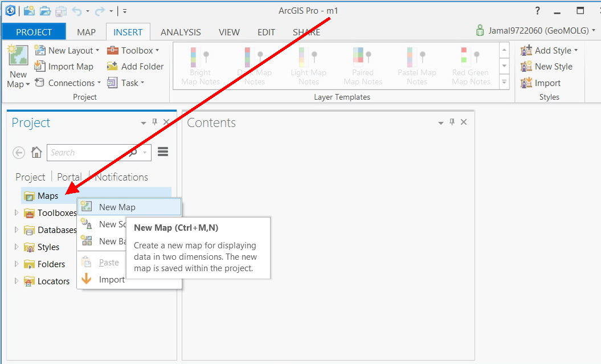Switch to the INSERT ribbon tab
Image resolution: width=601 pixels, height=364 pixels.
pos(128,32)
